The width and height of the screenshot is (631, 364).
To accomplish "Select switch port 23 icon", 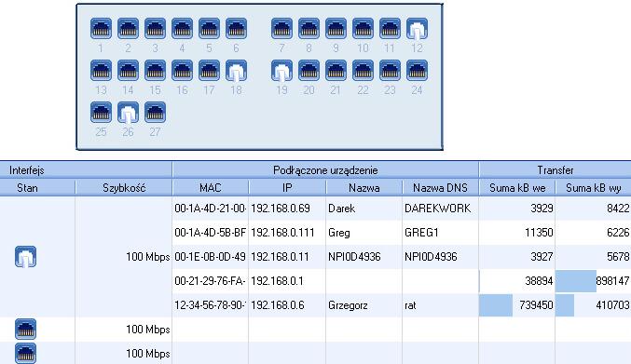I will pos(390,71).
